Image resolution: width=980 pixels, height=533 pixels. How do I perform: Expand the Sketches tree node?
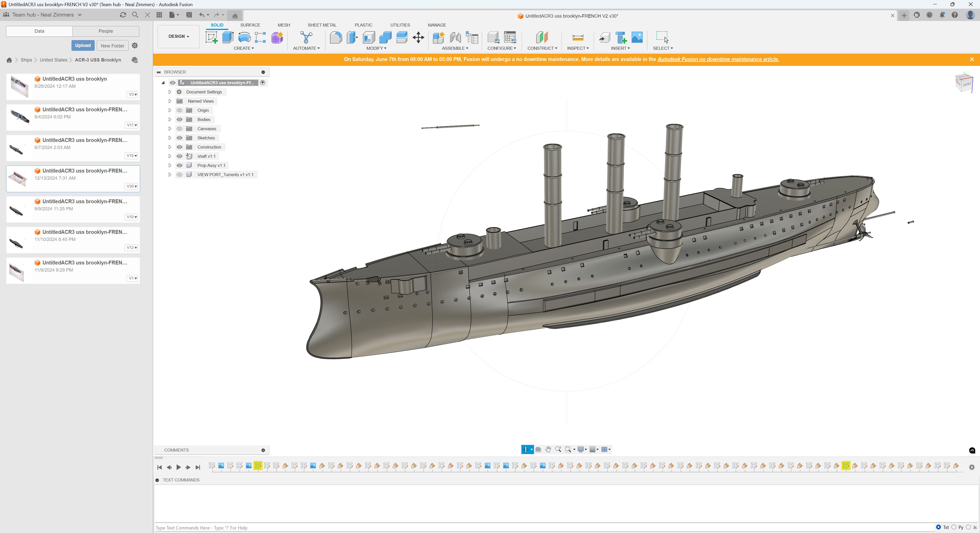(x=170, y=138)
